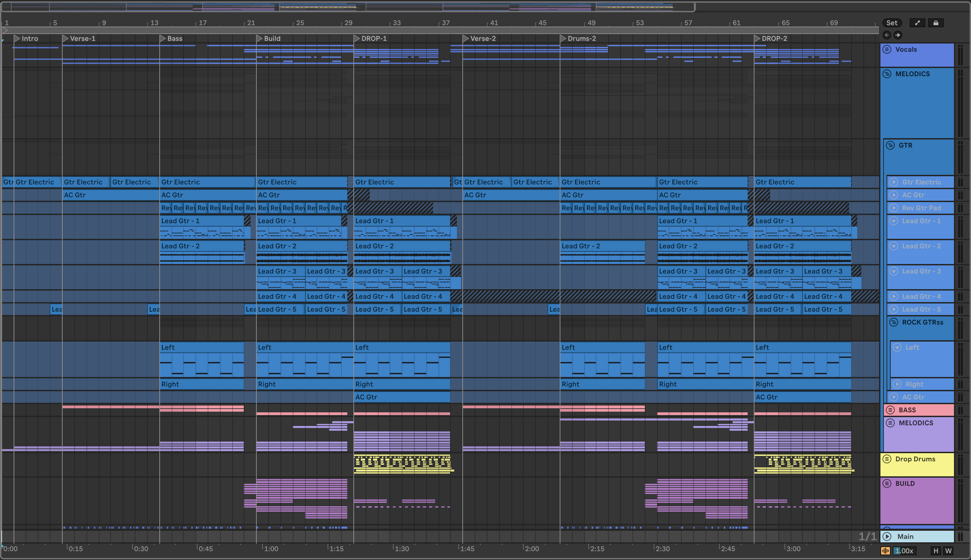Click the Build locator triangle
971x560 pixels.
259,38
